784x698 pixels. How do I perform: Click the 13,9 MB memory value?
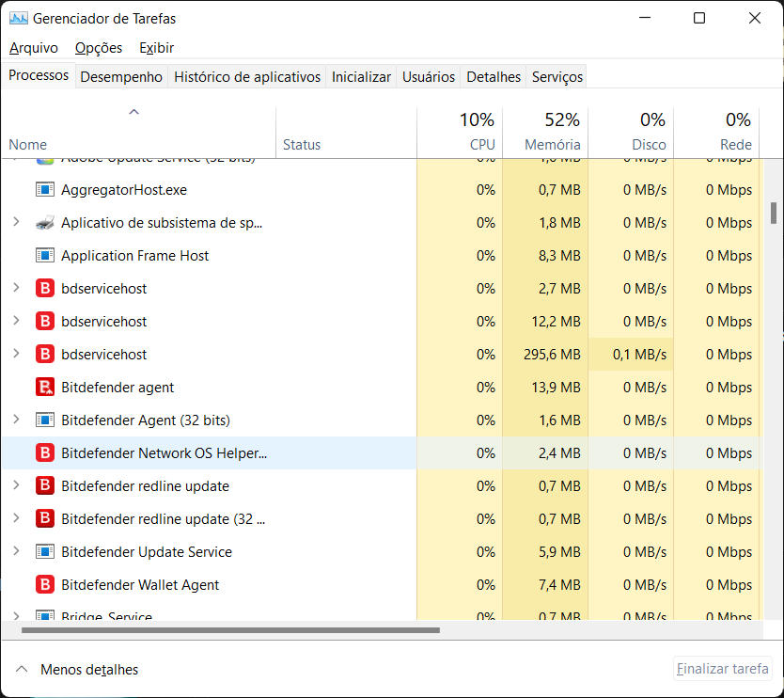tap(556, 388)
